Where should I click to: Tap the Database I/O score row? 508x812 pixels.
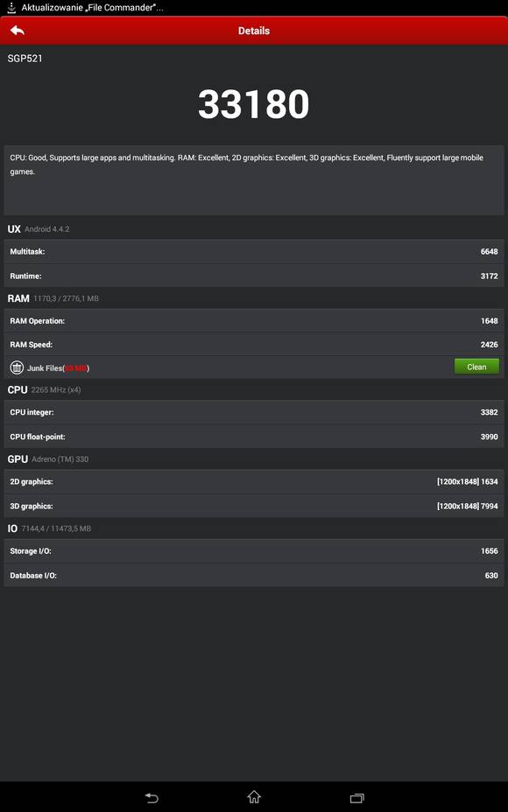coord(254,576)
